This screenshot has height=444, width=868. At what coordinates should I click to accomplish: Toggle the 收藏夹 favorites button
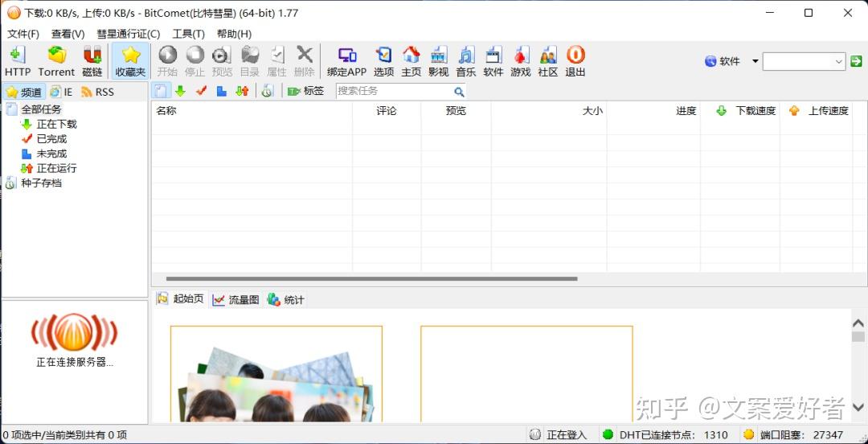[x=131, y=61]
